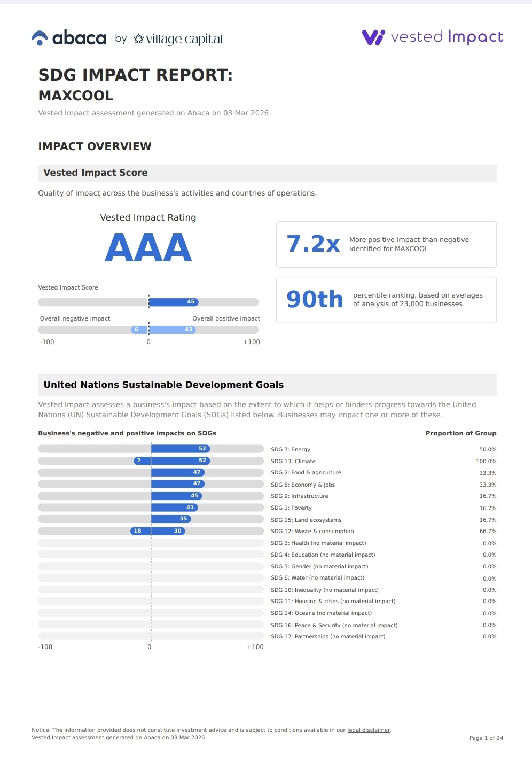Screen dimensions: 532x757
Task: Click the Page 1 of 24 indicator
Action: point(486,738)
